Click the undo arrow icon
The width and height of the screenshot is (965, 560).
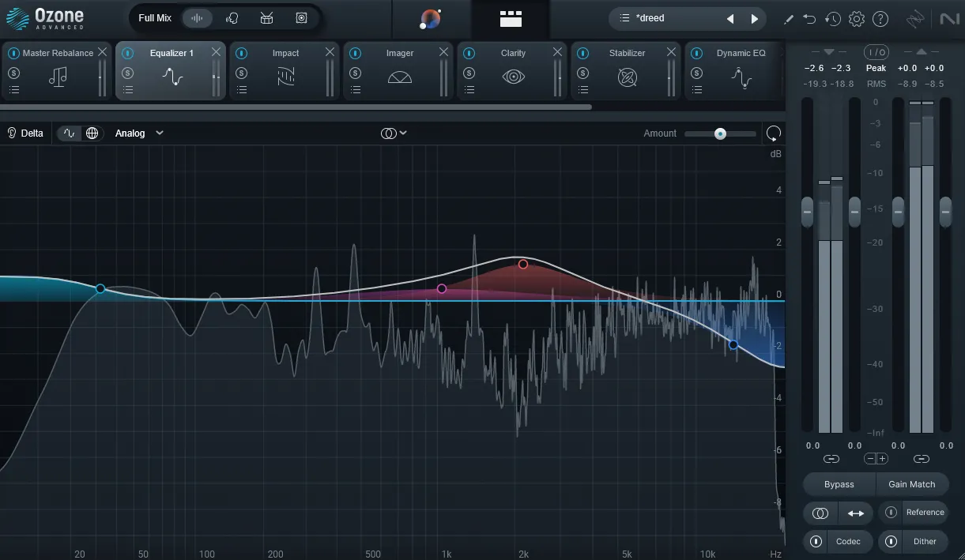click(x=810, y=19)
